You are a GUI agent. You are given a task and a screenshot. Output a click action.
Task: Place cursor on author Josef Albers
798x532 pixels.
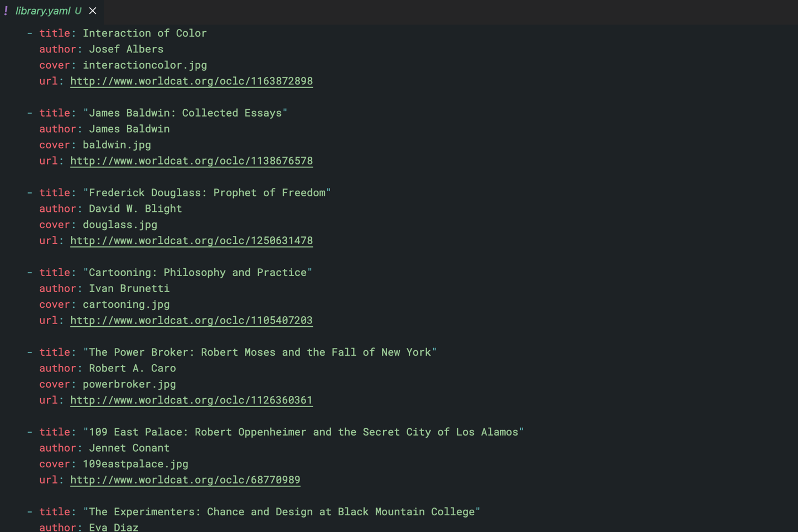[x=126, y=49]
